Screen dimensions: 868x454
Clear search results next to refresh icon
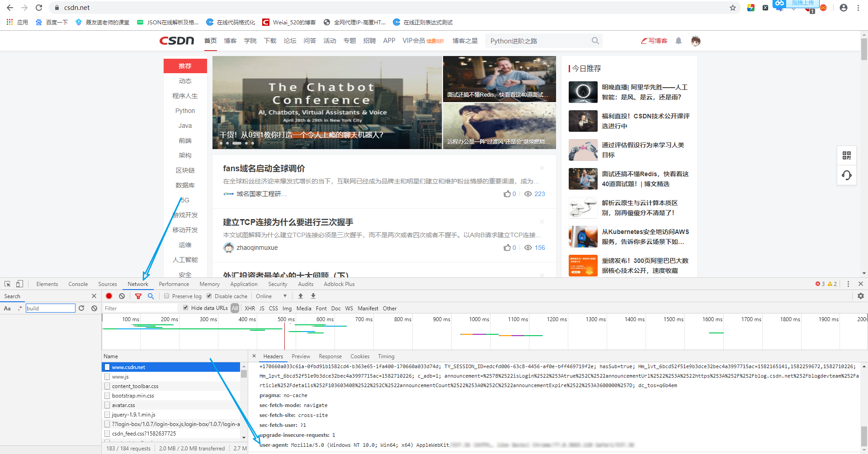pos(94,308)
